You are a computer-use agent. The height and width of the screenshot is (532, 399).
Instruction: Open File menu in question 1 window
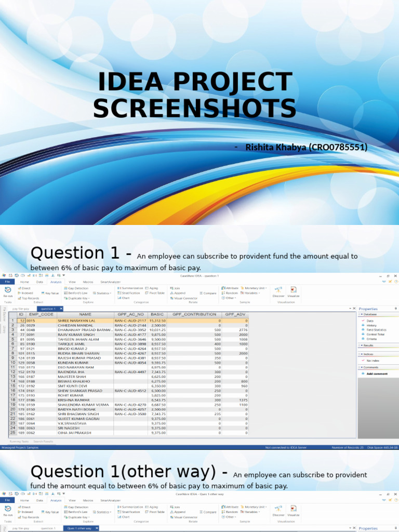[7, 282]
